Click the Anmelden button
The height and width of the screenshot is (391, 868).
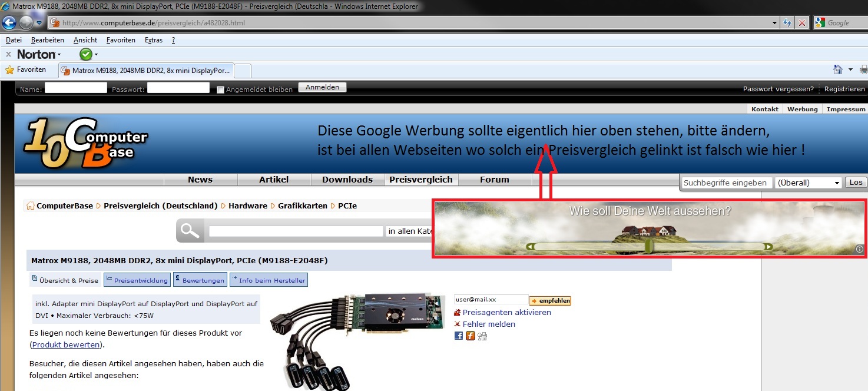tap(322, 87)
